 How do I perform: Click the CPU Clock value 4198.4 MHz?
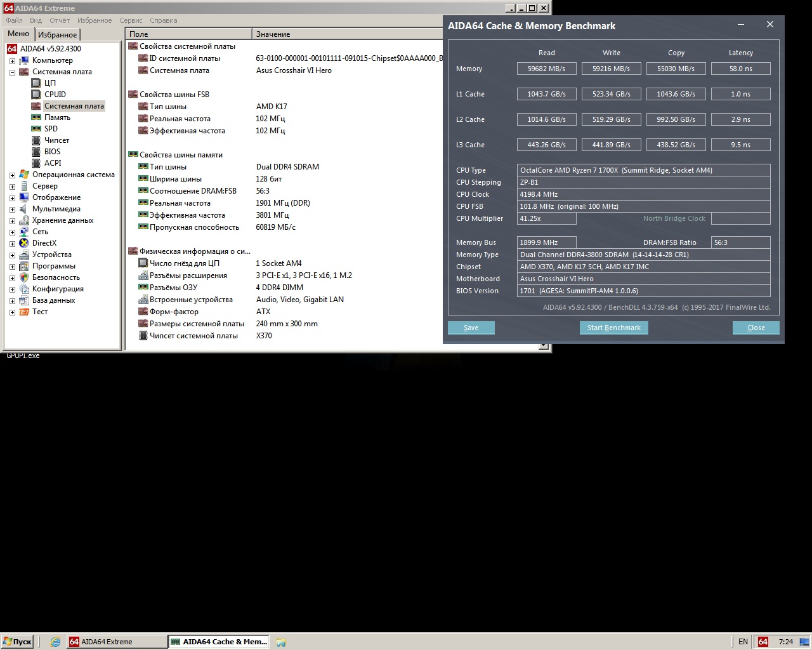click(x=643, y=194)
